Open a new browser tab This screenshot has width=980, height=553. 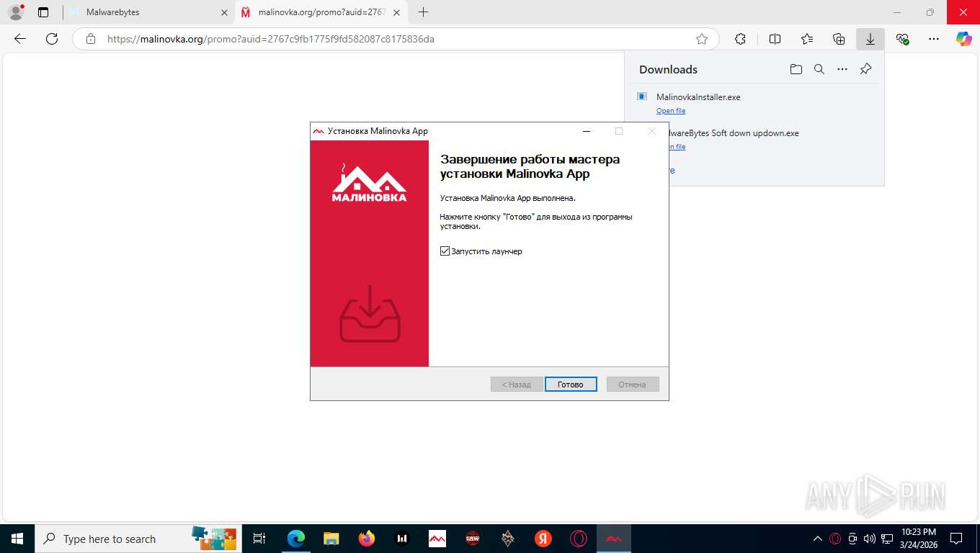click(423, 12)
